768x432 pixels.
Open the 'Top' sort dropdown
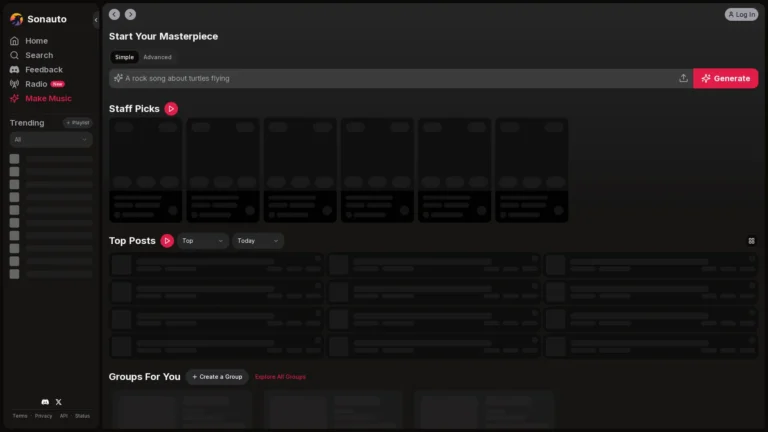(x=203, y=241)
